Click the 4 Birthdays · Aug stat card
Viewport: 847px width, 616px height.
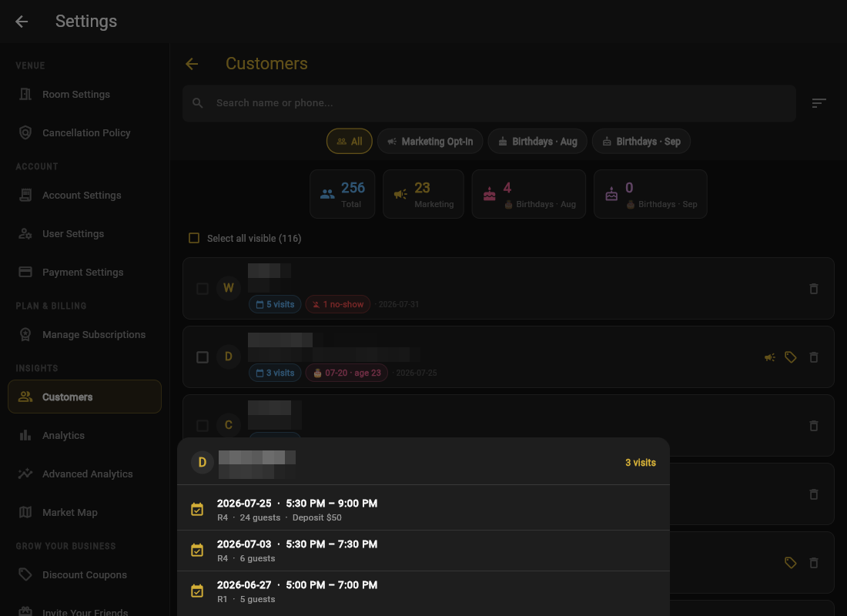[x=529, y=194]
